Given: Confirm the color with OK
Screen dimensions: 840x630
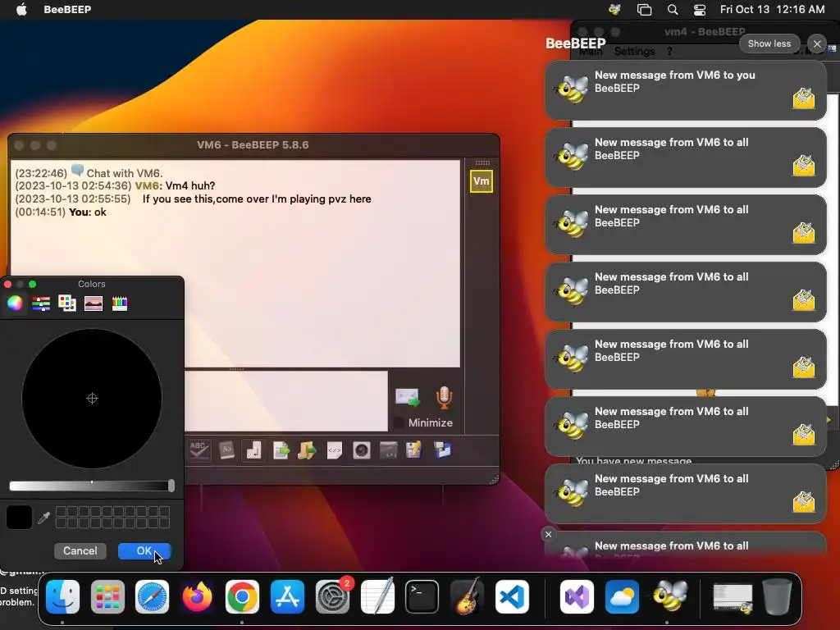Looking at the screenshot, I should (144, 550).
